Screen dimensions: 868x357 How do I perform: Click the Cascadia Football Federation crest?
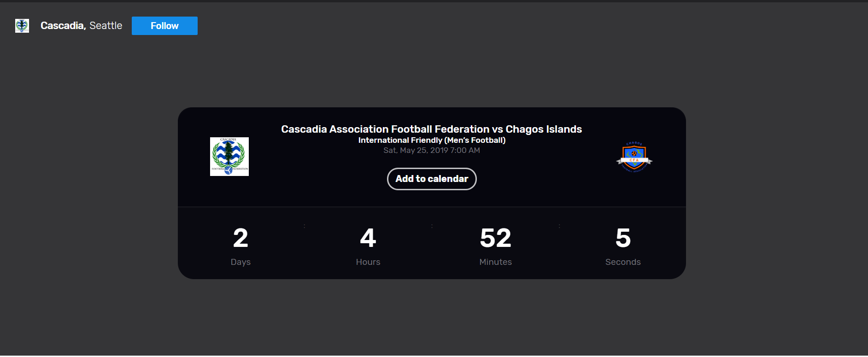pyautogui.click(x=229, y=157)
